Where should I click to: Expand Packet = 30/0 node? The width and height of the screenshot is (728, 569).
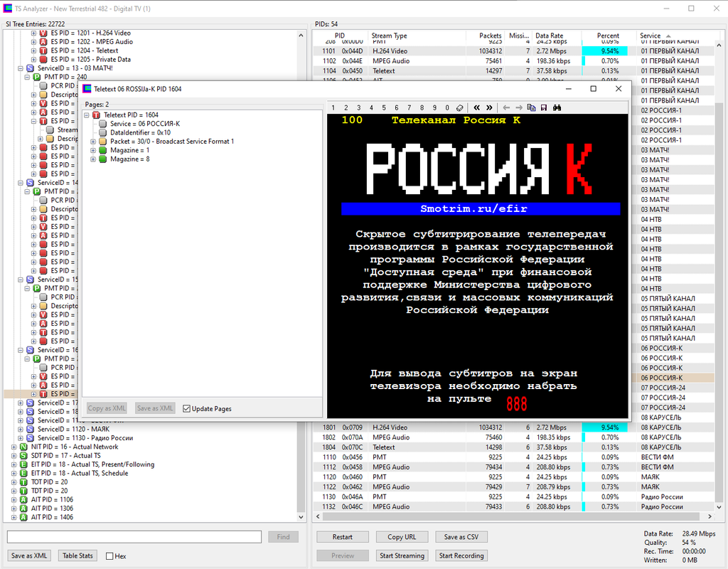pyautogui.click(x=93, y=142)
